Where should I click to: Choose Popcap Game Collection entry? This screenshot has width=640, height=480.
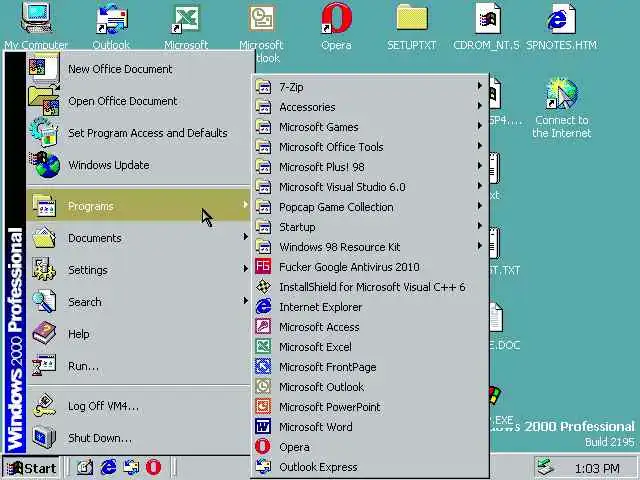(x=371, y=207)
